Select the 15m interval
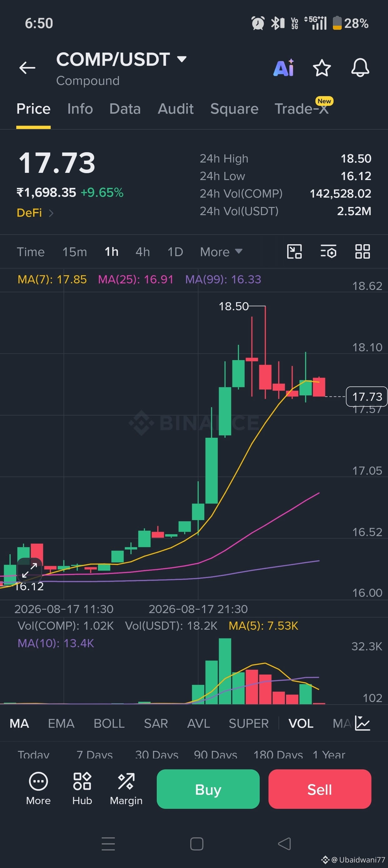The width and height of the screenshot is (388, 868). [75, 252]
